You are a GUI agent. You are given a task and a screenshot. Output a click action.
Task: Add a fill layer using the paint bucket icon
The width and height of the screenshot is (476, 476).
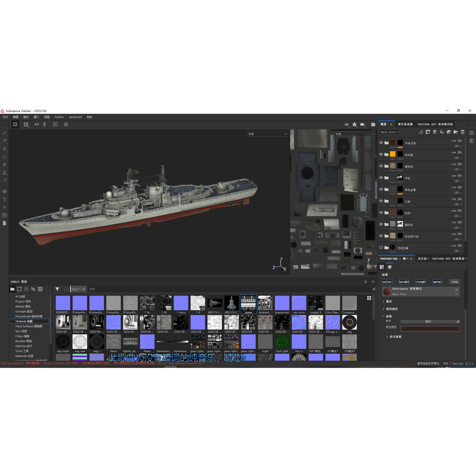click(442, 132)
